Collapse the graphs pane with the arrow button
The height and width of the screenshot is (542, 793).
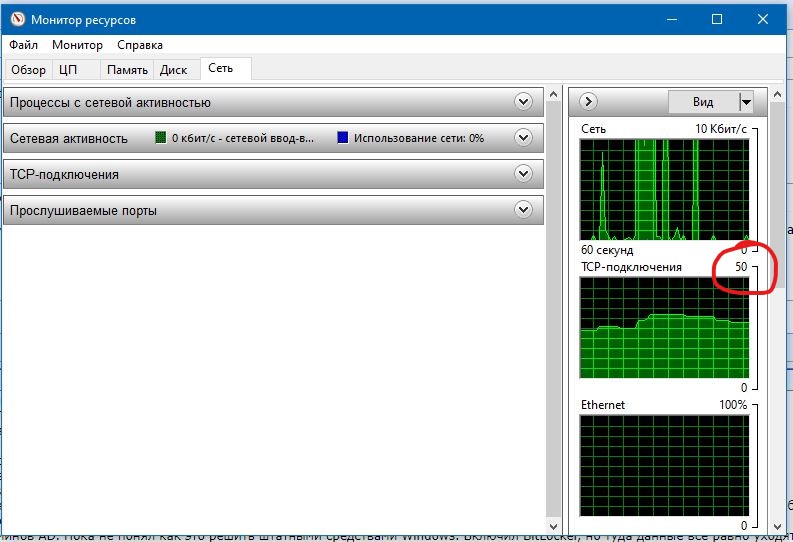point(588,102)
